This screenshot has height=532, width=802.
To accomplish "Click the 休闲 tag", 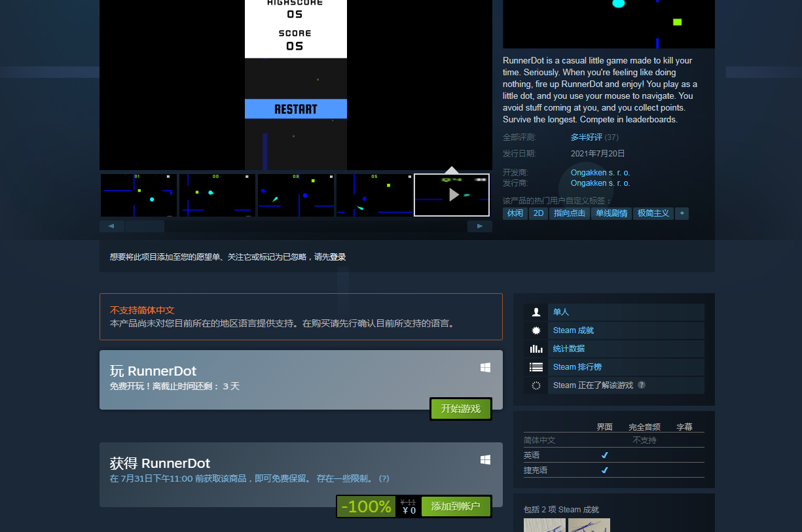I will pyautogui.click(x=515, y=213).
